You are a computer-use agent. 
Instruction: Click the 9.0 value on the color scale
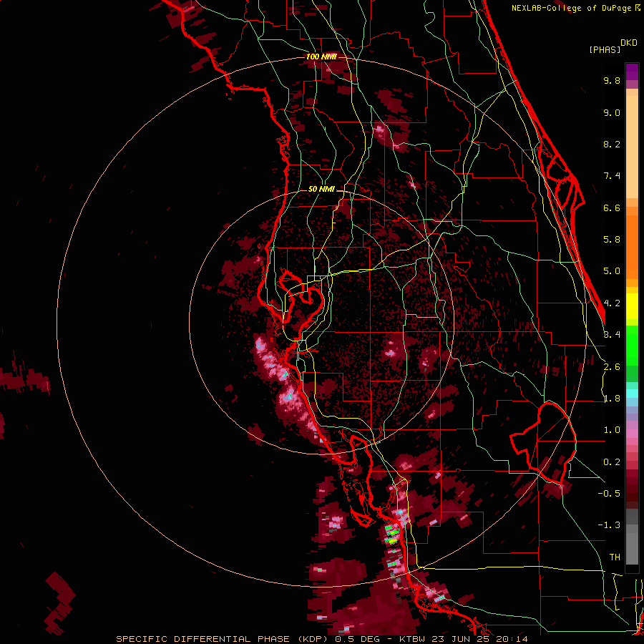click(612, 112)
